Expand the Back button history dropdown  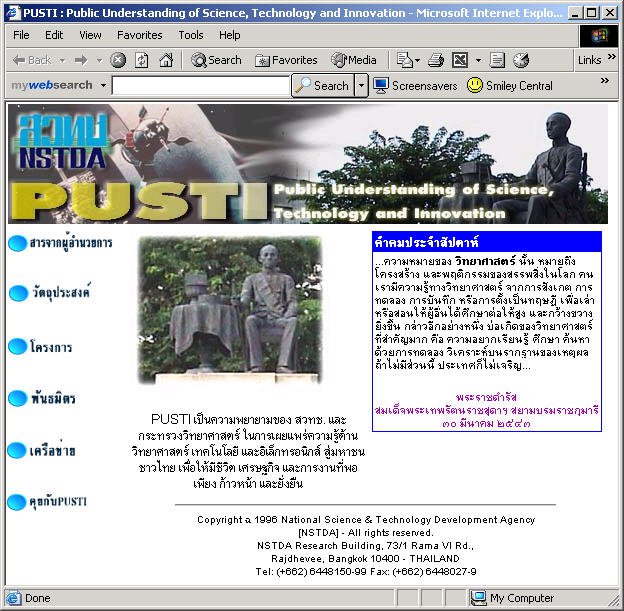pyautogui.click(x=62, y=60)
